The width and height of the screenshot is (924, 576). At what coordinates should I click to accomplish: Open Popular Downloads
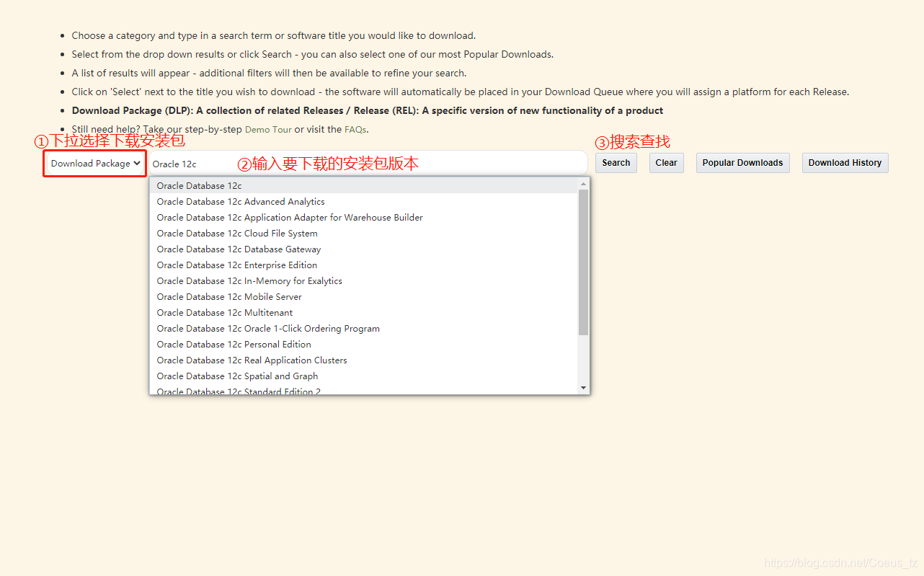click(x=742, y=163)
